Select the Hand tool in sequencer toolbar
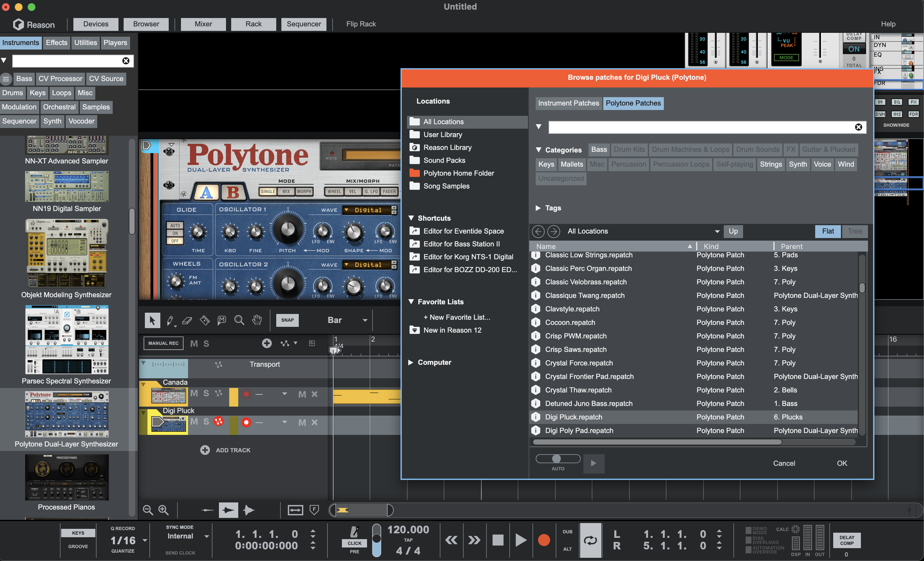This screenshot has width=924, height=561. (257, 320)
